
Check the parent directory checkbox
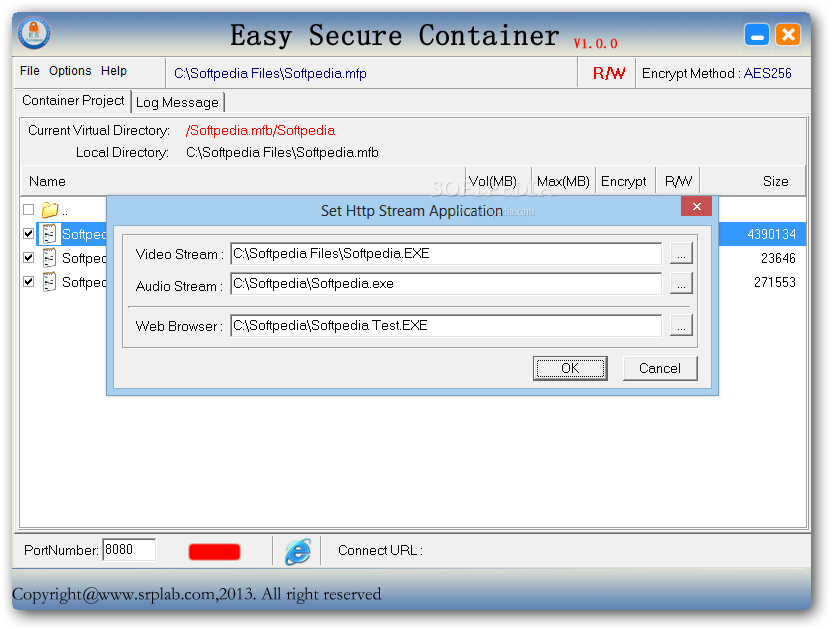29,209
